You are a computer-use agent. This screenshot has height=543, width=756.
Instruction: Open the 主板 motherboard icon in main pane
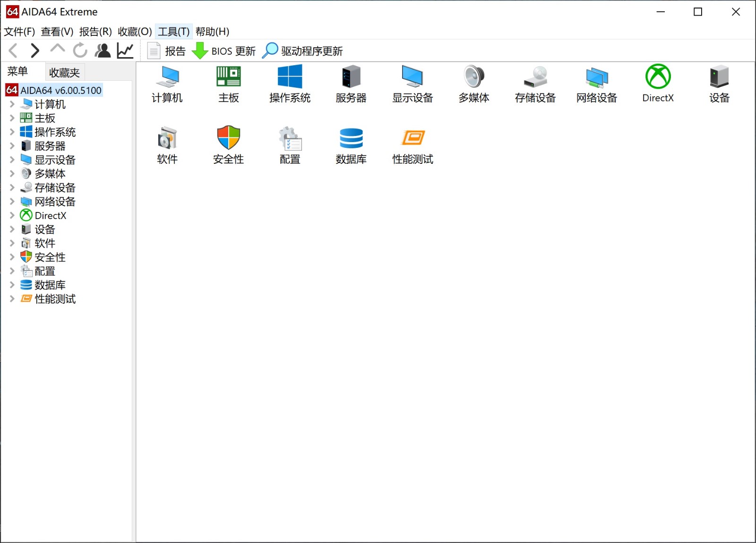229,85
